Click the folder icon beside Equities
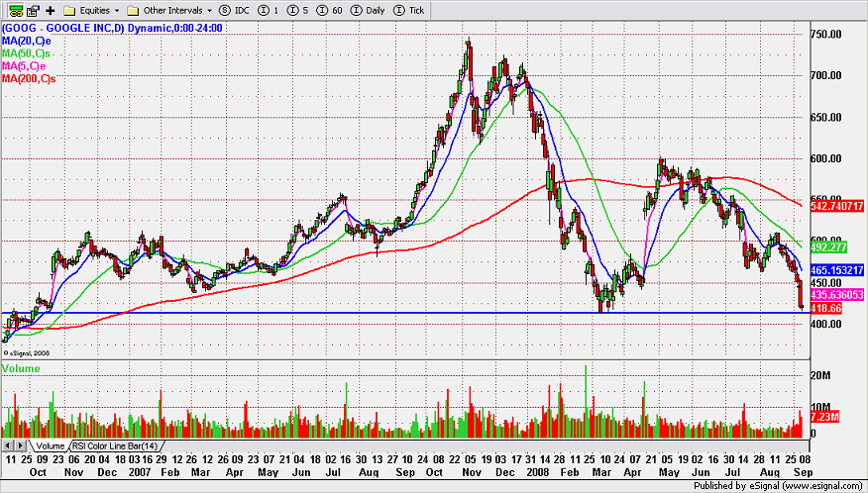Screen dimensions: 868x493 (69, 11)
